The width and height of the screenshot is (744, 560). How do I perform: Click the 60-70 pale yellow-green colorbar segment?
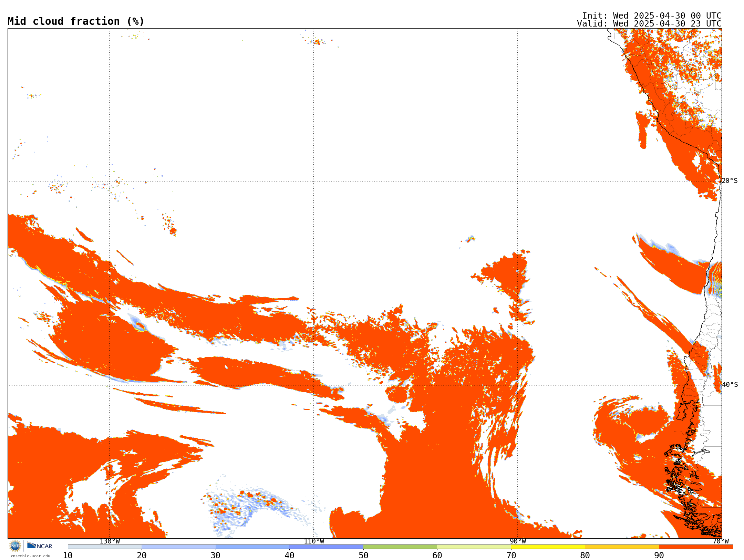point(474,547)
